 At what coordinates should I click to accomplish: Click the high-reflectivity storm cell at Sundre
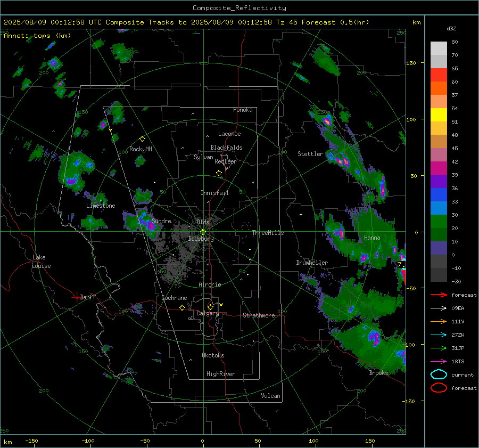(151, 226)
